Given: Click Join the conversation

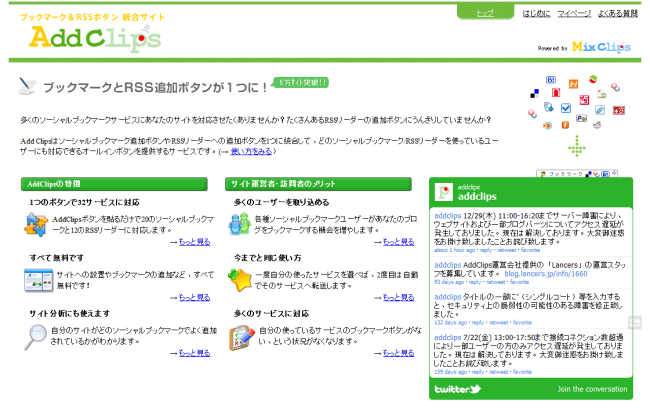Looking at the screenshot, I should pyautogui.click(x=592, y=389).
